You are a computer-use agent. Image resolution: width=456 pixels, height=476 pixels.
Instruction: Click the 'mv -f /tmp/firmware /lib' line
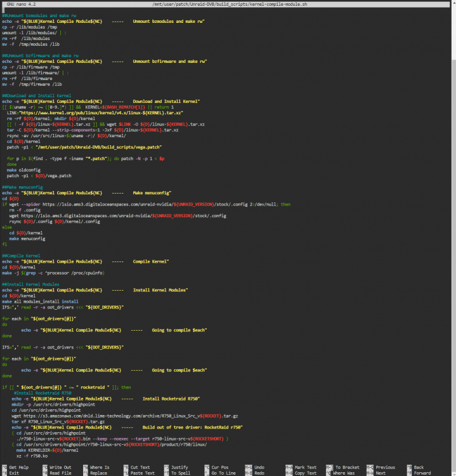[x=32, y=84]
